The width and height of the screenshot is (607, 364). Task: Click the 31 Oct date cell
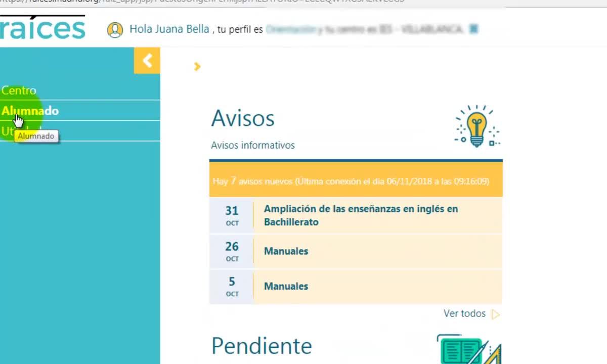[232, 215]
